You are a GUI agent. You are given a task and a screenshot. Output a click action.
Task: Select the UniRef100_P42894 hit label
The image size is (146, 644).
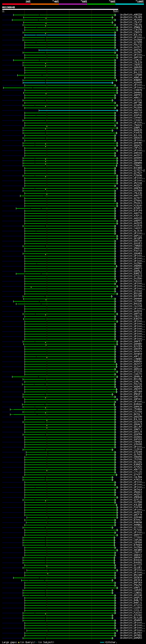coord(131,108)
